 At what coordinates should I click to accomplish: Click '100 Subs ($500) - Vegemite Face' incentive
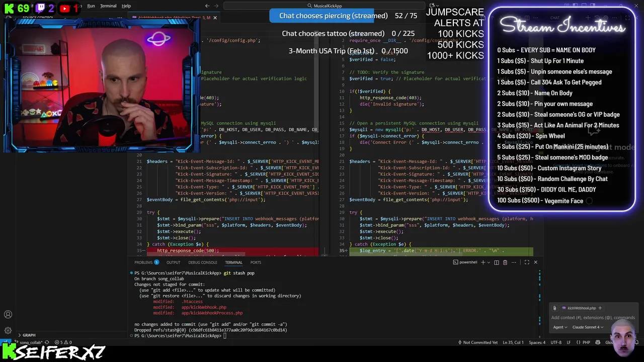click(540, 201)
